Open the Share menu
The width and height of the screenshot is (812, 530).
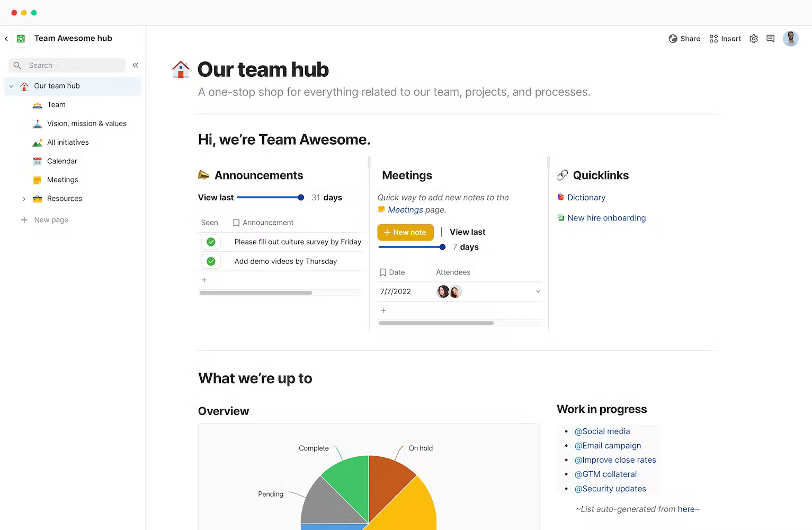coord(684,38)
